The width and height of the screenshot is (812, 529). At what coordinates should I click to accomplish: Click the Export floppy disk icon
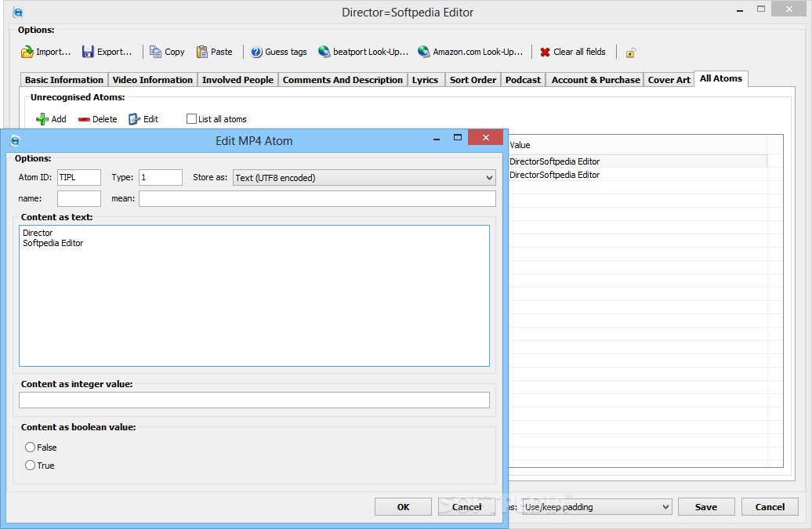coord(88,52)
